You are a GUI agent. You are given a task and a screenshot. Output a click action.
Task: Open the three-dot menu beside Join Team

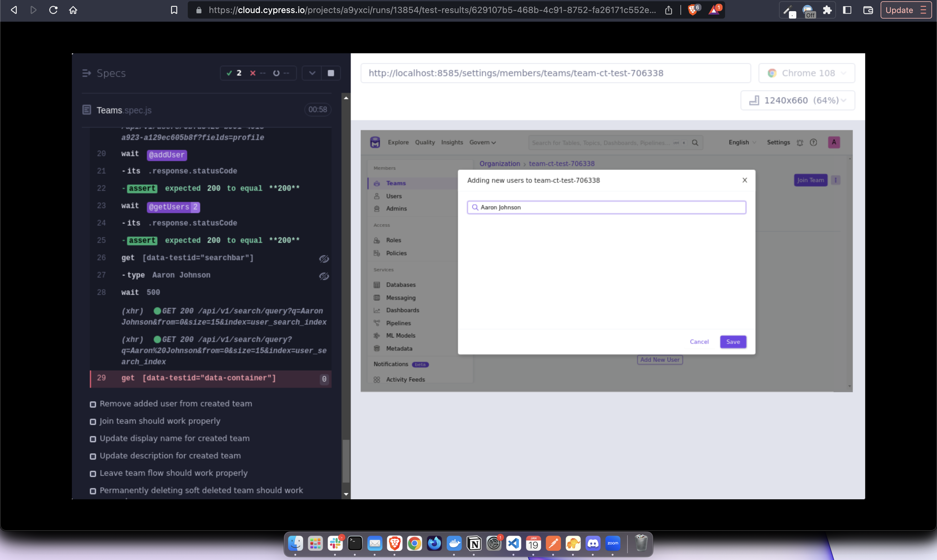835,180
